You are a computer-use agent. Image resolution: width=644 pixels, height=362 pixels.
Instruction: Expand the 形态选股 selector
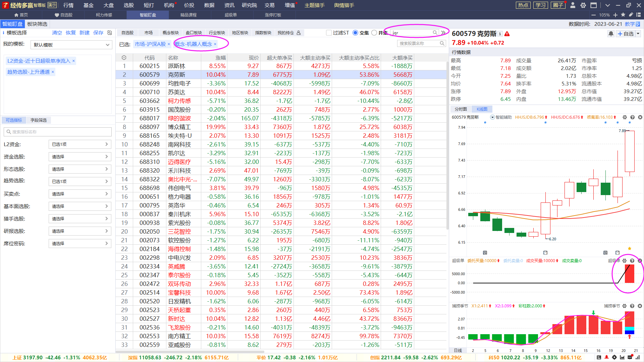pyautogui.click(x=80, y=169)
